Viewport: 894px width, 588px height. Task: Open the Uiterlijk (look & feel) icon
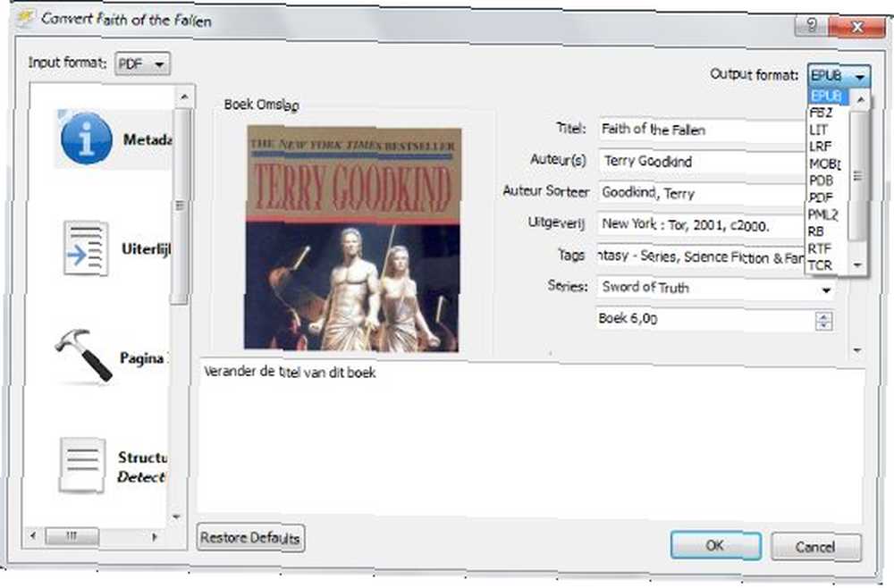(x=86, y=249)
